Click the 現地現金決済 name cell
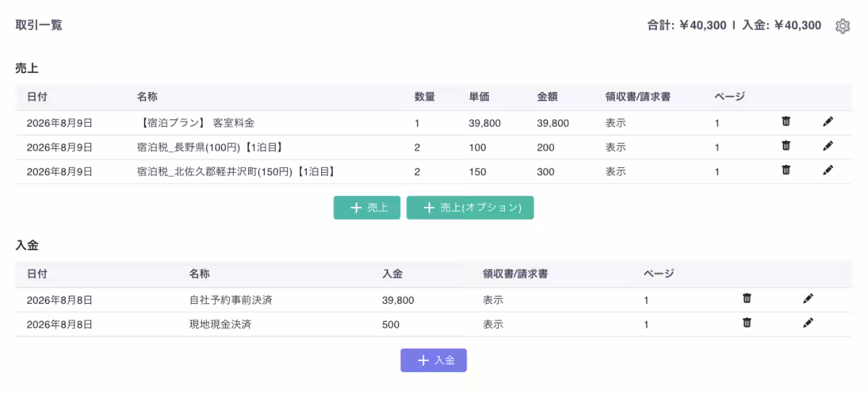The image size is (868, 395). point(221,325)
